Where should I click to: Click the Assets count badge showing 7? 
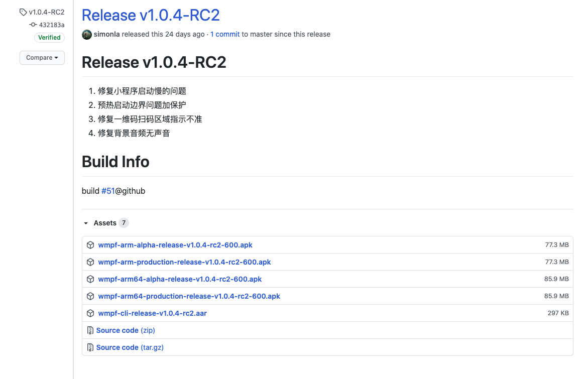[x=124, y=223]
